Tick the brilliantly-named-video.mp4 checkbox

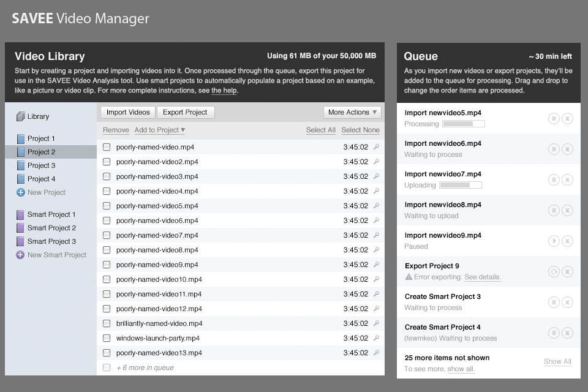coord(107,323)
